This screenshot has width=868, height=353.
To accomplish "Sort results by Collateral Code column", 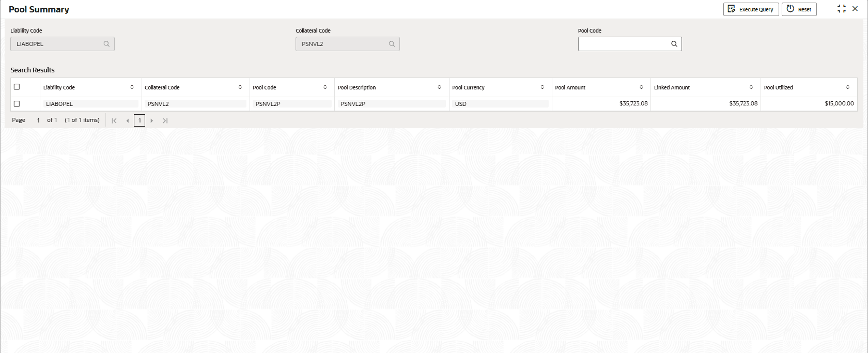I will [240, 87].
